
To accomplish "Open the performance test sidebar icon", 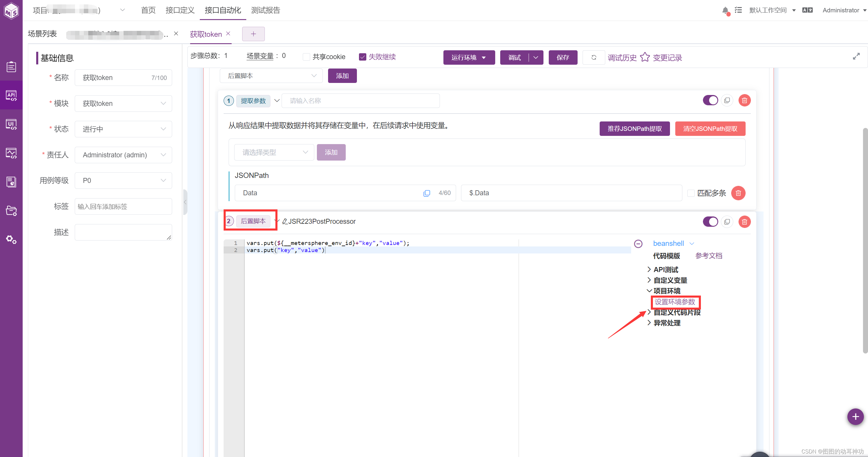I will [x=11, y=153].
